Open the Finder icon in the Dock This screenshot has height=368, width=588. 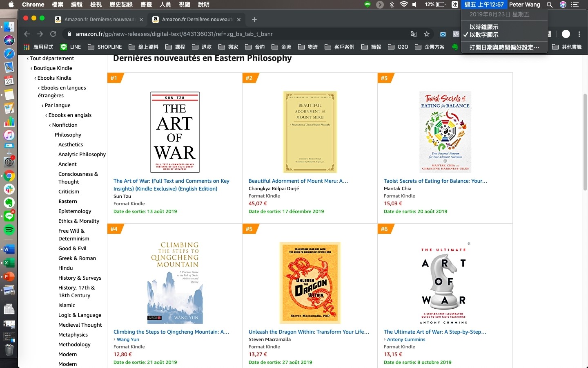pyautogui.click(x=9, y=27)
